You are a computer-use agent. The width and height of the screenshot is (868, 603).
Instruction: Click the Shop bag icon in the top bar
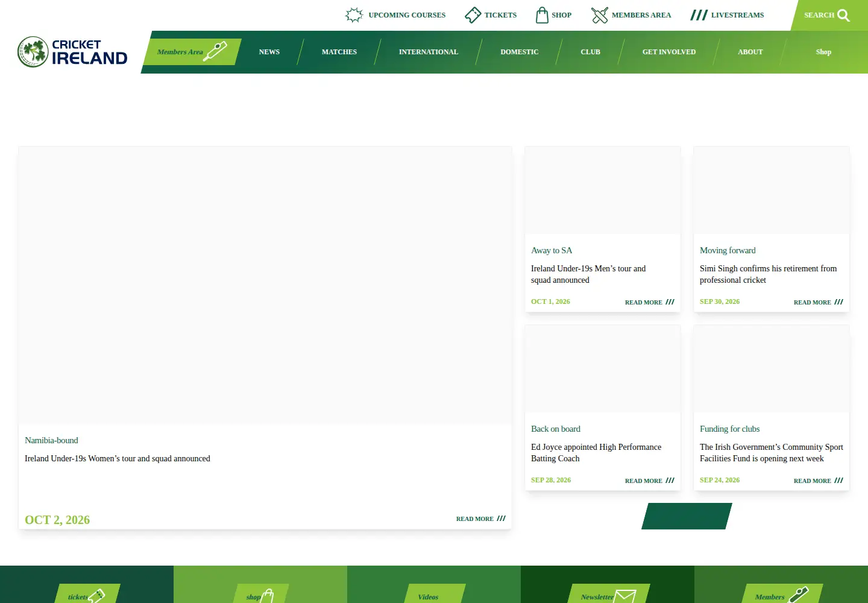(x=542, y=15)
